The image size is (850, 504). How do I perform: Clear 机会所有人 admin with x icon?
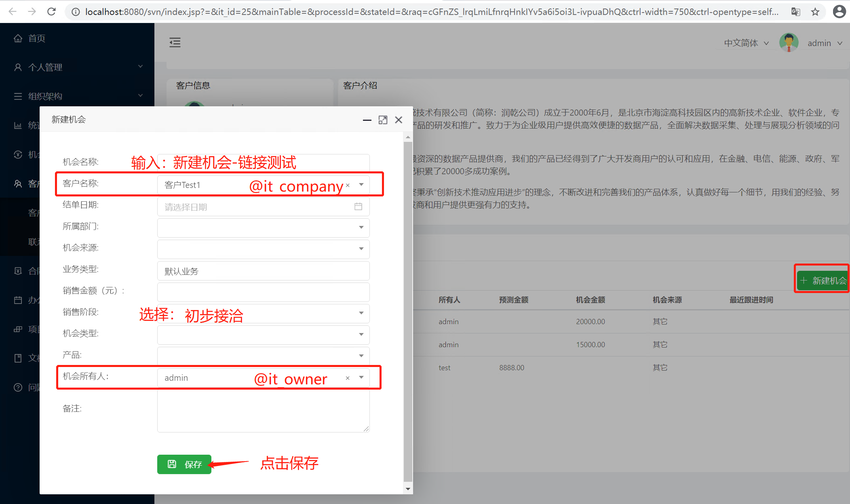[x=348, y=378]
